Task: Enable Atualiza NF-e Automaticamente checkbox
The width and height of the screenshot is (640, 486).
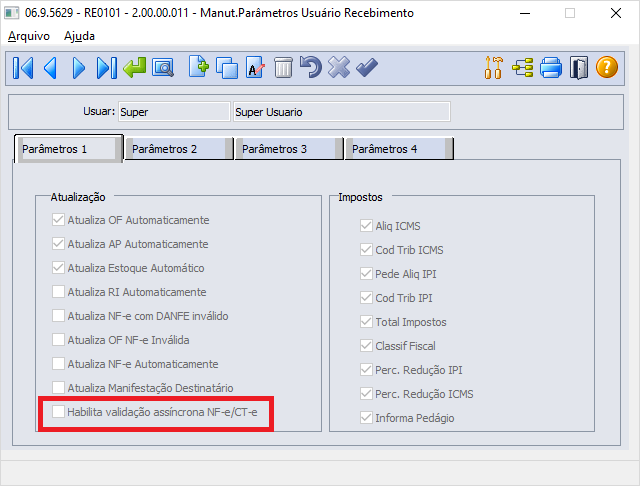Action: click(58, 364)
